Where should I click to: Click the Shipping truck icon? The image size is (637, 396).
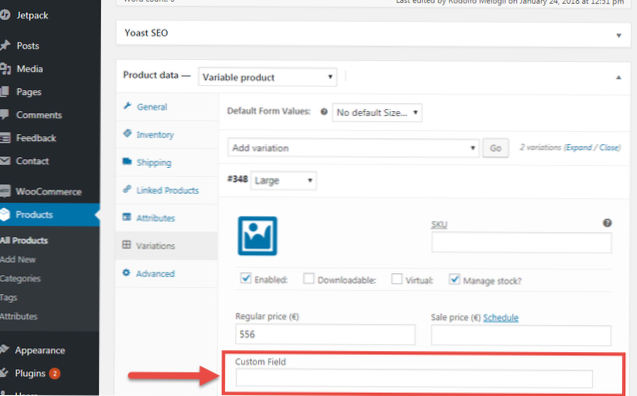[127, 161]
